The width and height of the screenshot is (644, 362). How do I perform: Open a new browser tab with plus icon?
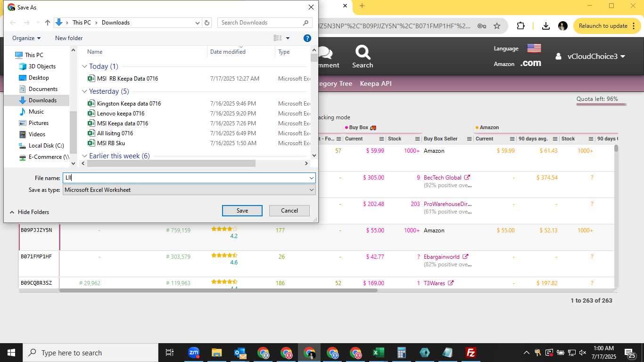click(362, 6)
